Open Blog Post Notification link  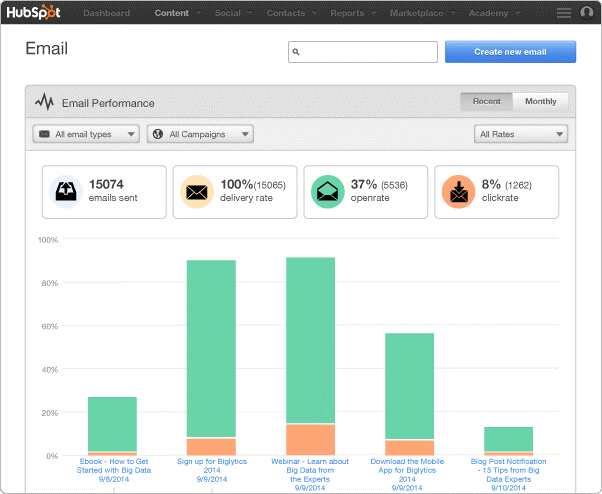click(x=508, y=474)
